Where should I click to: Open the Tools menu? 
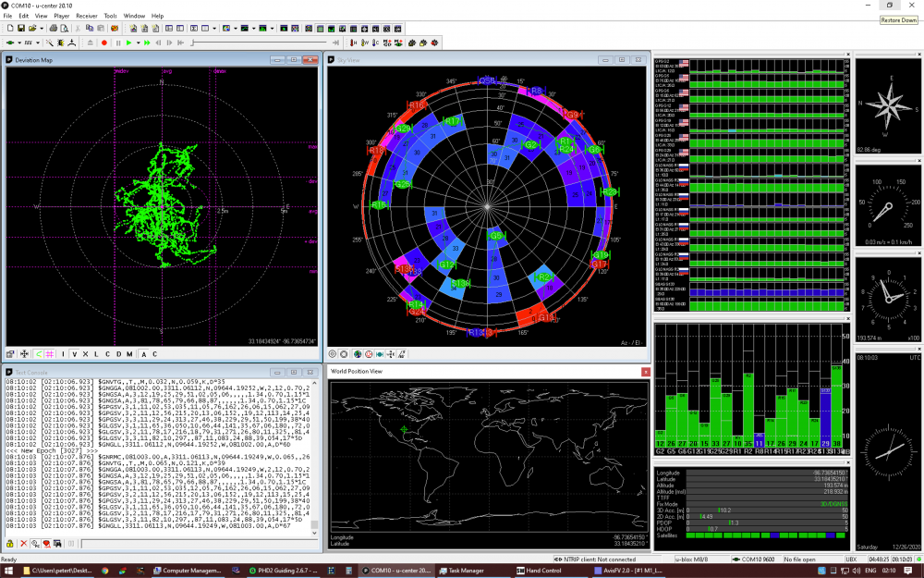[110, 16]
